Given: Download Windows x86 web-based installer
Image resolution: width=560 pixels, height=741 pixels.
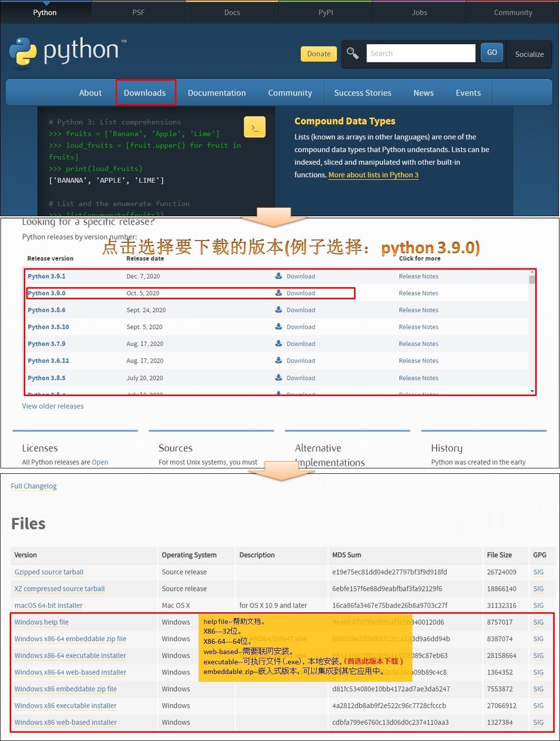Looking at the screenshot, I should point(66,723).
